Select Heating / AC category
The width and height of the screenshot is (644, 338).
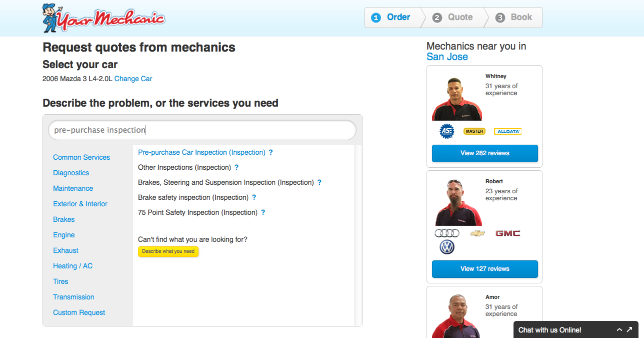click(x=73, y=266)
